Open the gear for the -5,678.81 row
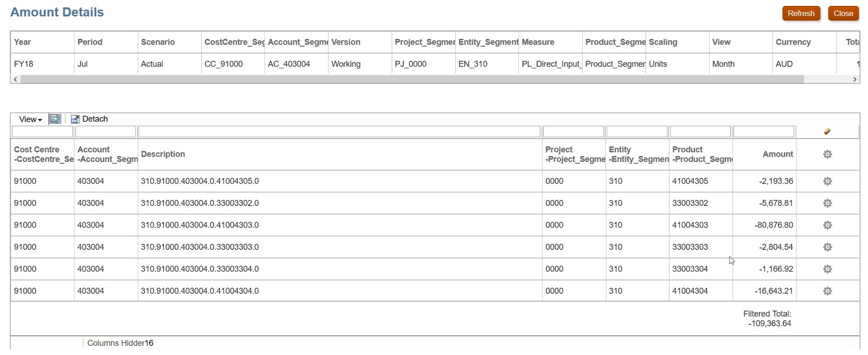Viewport: 868px width, 355px height. point(827,203)
